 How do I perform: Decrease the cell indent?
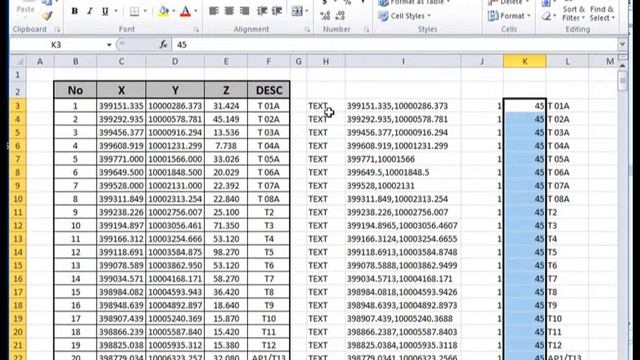262,11
